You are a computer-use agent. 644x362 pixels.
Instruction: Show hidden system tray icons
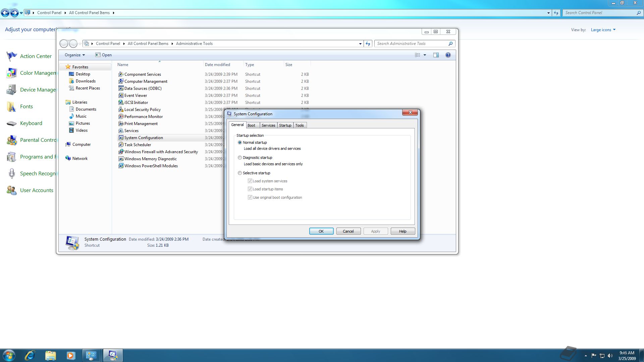(586, 356)
